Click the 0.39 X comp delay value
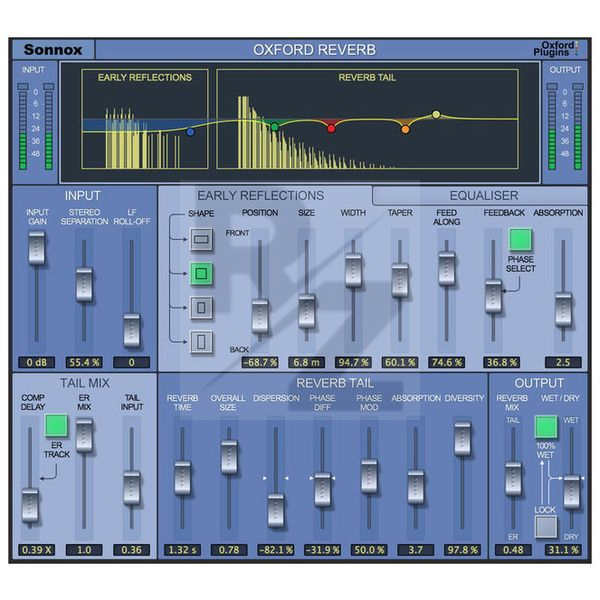This screenshot has width=600, height=600. click(x=37, y=550)
